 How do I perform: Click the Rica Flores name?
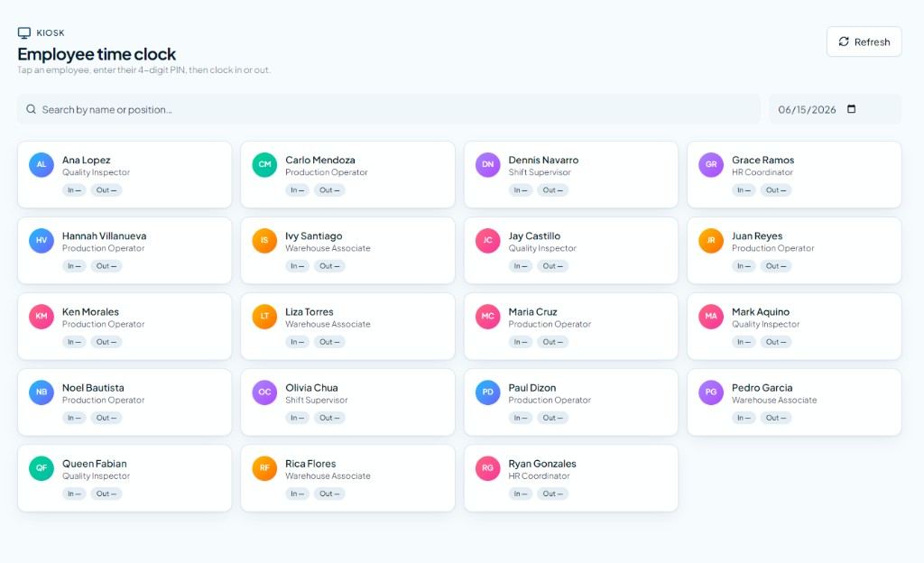(x=310, y=464)
